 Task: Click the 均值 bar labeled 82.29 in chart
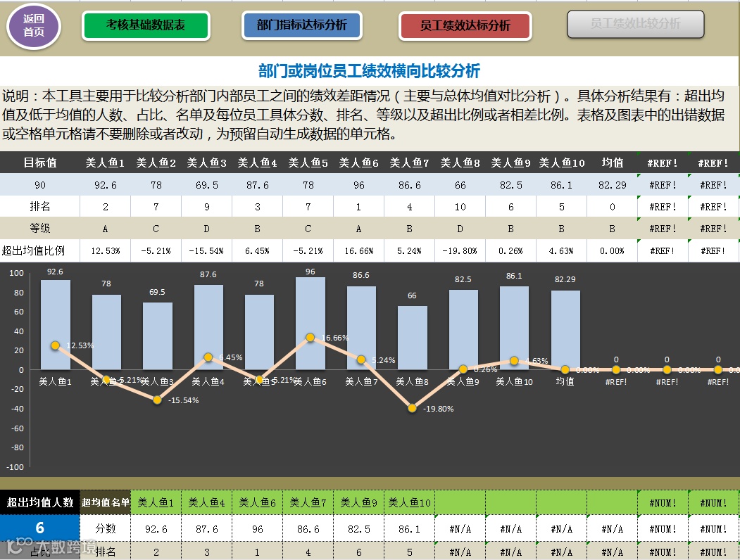coord(565,330)
